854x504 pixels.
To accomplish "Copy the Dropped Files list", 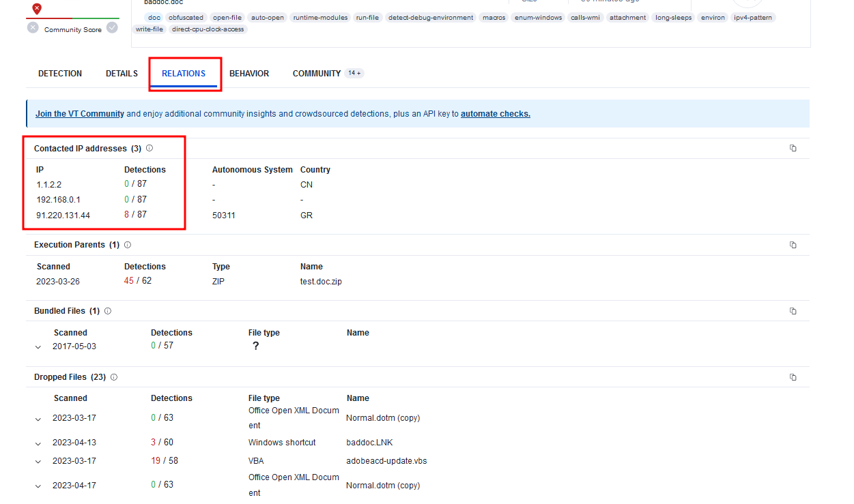I will pos(793,376).
